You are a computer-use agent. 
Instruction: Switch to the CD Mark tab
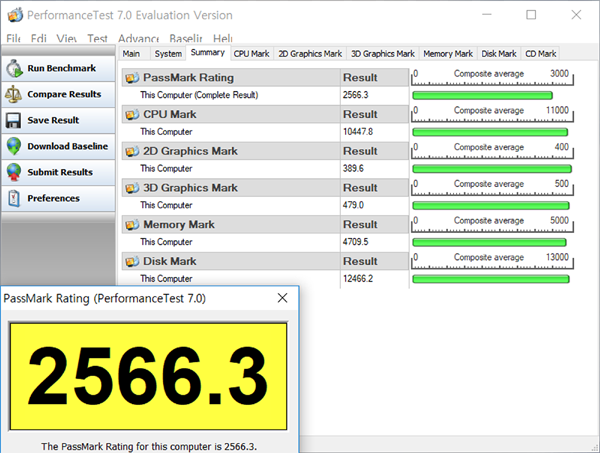pos(541,54)
